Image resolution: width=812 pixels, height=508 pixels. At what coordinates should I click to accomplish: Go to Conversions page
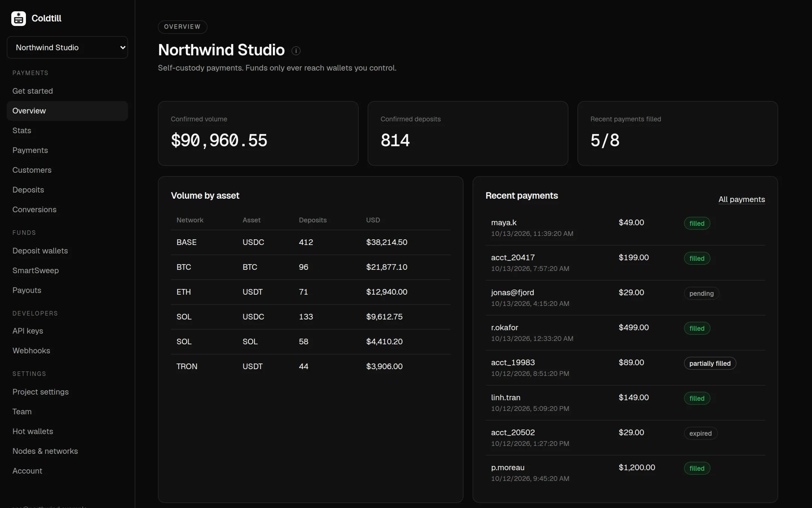click(67, 210)
